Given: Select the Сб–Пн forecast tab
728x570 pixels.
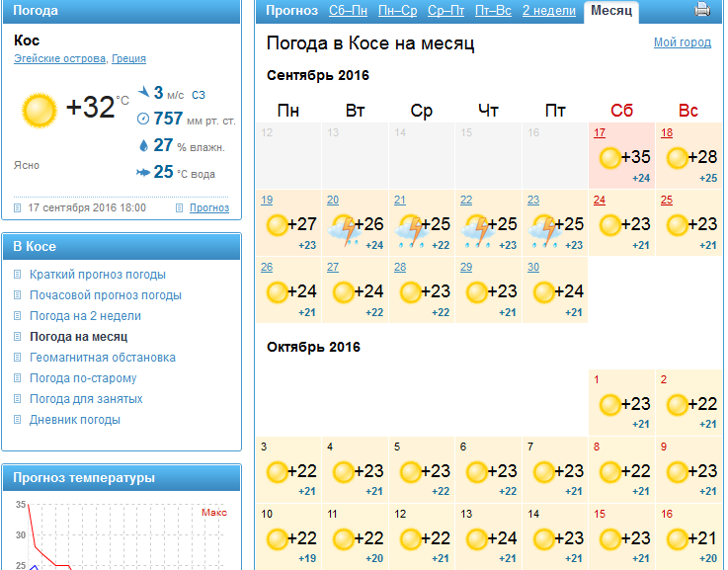Looking at the screenshot, I should click(348, 11).
